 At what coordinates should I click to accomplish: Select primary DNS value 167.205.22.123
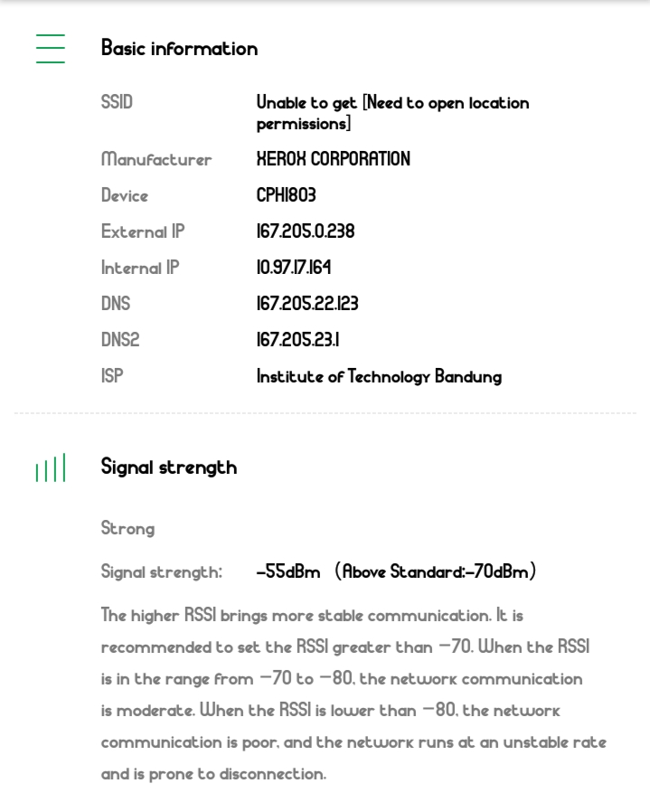(307, 304)
